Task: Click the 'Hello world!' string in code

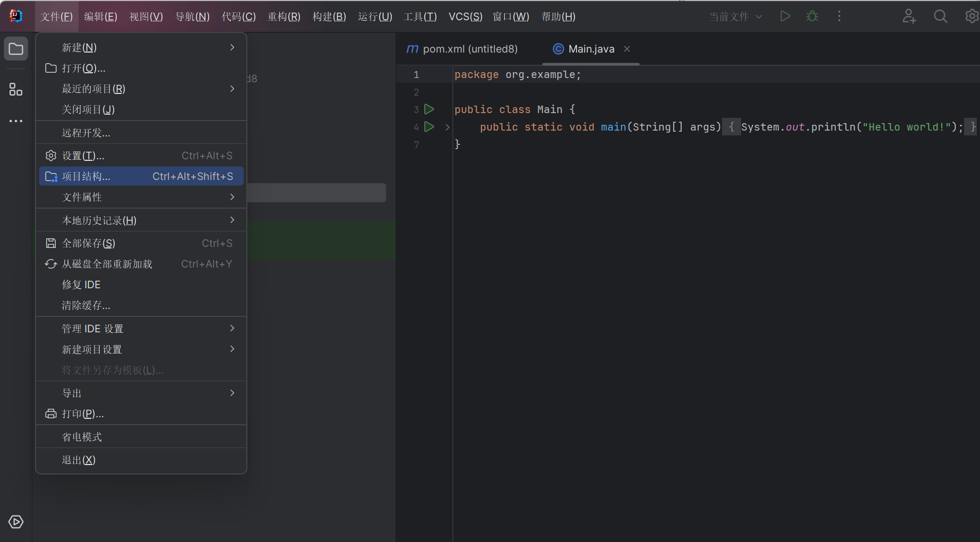Action: coord(906,127)
